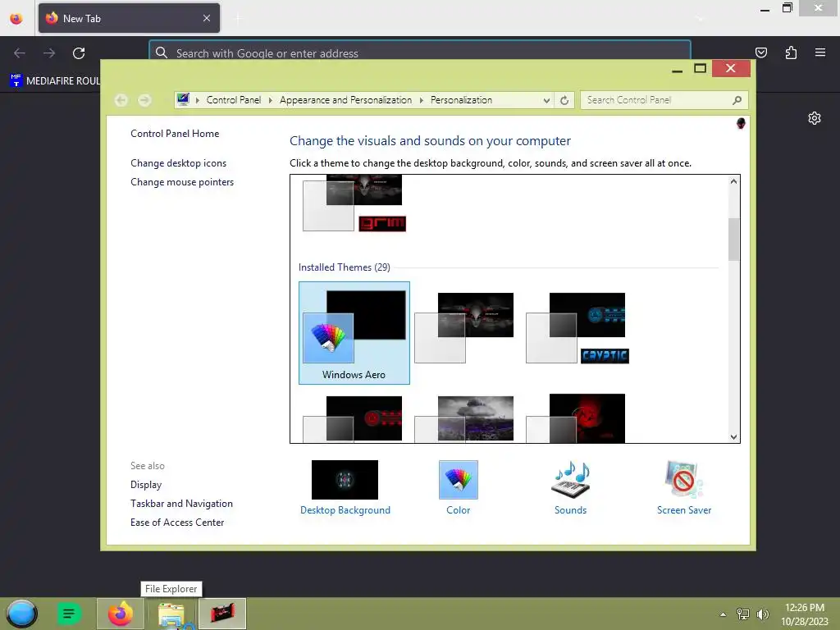Expand breadcrumb arrow after Appearance and Personalization
This screenshot has height=630, width=840.
[422, 100]
